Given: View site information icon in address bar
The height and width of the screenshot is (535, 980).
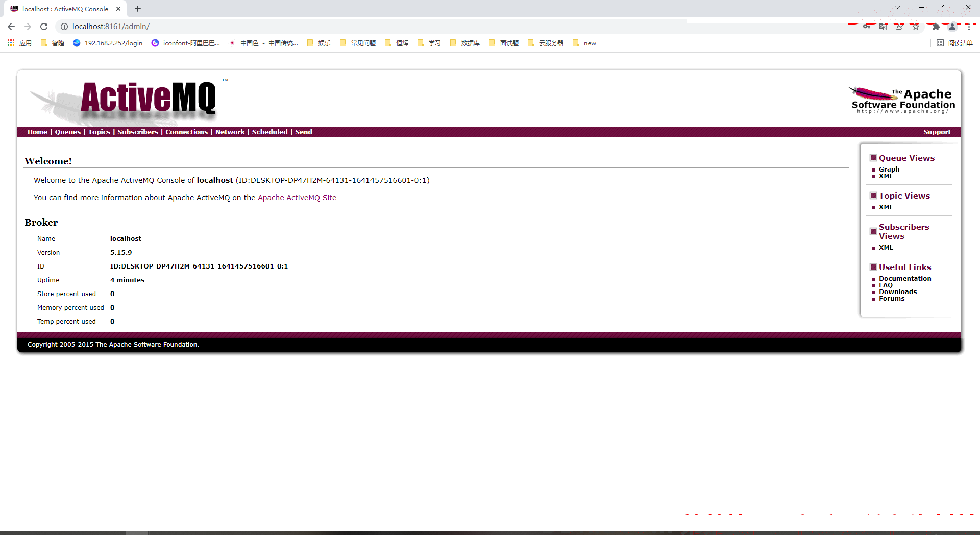Looking at the screenshot, I should click(64, 27).
